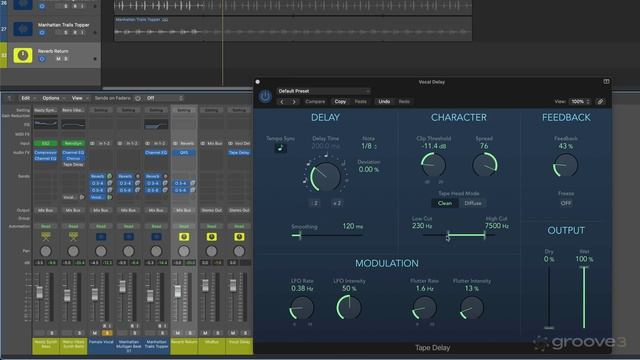The image size is (640, 360).
Task: Click Retro Vibes Synth Bells strip icon
Action: (x=73, y=236)
